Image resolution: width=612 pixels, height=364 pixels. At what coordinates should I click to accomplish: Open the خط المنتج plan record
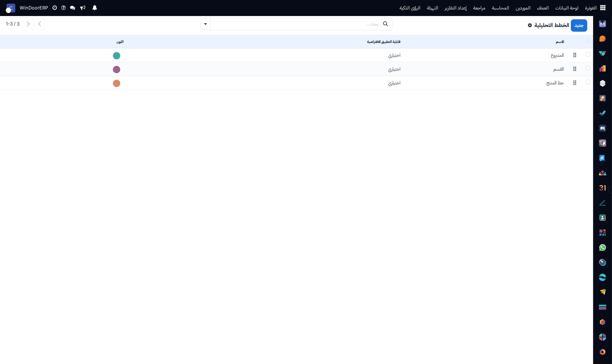click(x=555, y=83)
